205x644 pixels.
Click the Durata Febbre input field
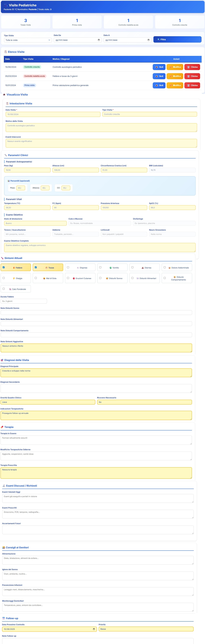[x=24, y=301]
